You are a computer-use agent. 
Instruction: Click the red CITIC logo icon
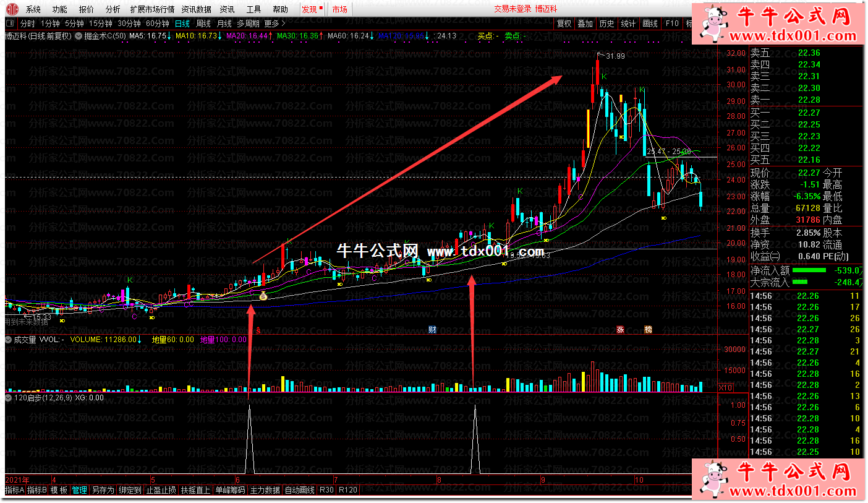pos(12,9)
